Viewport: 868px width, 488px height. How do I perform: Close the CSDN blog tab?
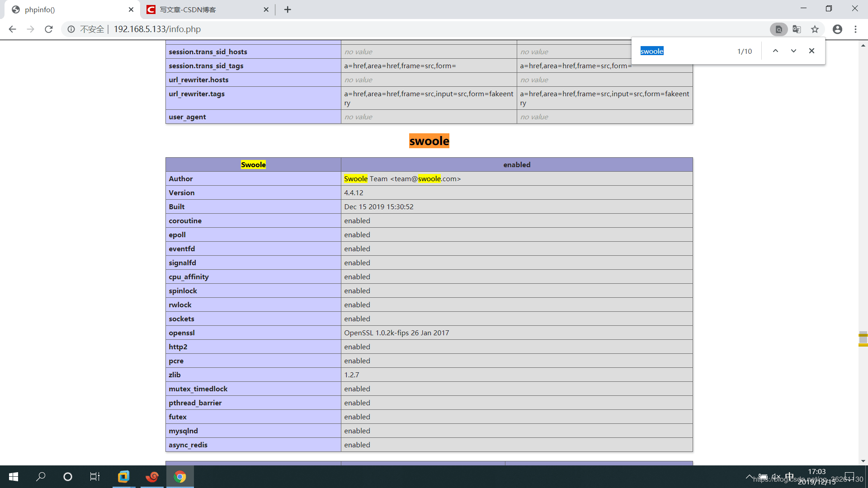coord(266,9)
